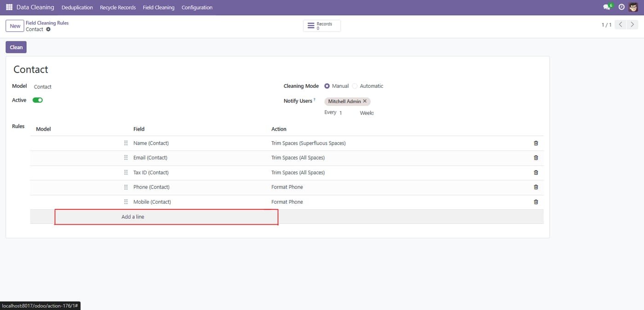The image size is (644, 310).
Task: Click Add a line
Action: (133, 217)
